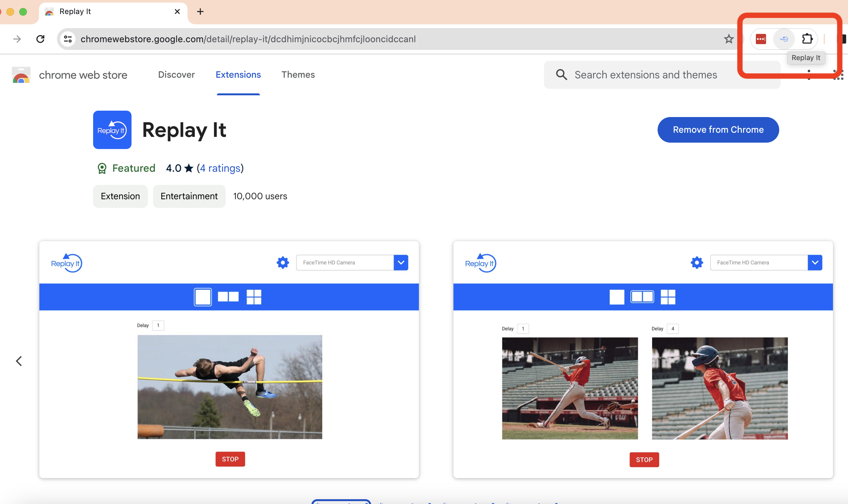Switch to the Discover tab
The width and height of the screenshot is (848, 504).
point(176,75)
